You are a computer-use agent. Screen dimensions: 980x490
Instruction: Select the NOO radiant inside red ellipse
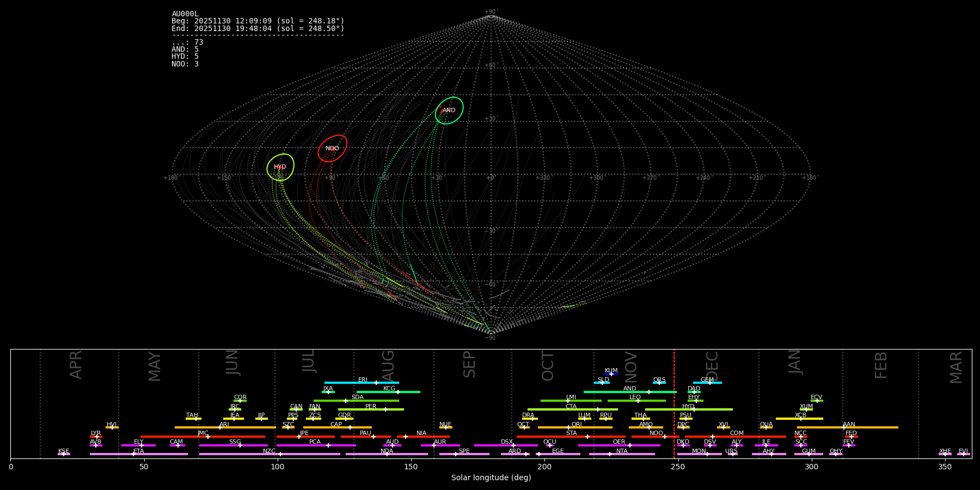pyautogui.click(x=332, y=149)
